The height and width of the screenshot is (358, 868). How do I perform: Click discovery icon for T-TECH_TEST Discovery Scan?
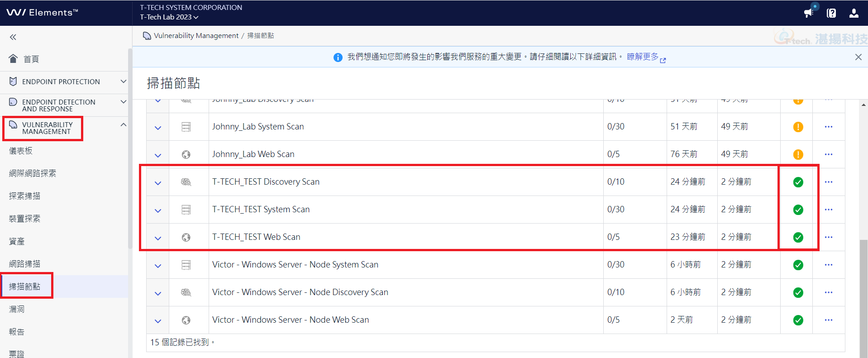click(x=186, y=182)
